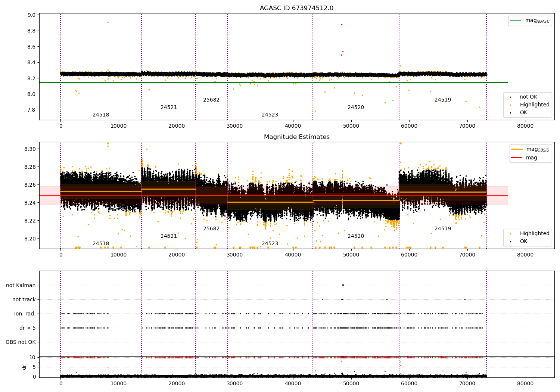Viewport: 560px width, 392px height.
Task: Click obsid label 25682 in the top panel
Action: click(x=211, y=100)
